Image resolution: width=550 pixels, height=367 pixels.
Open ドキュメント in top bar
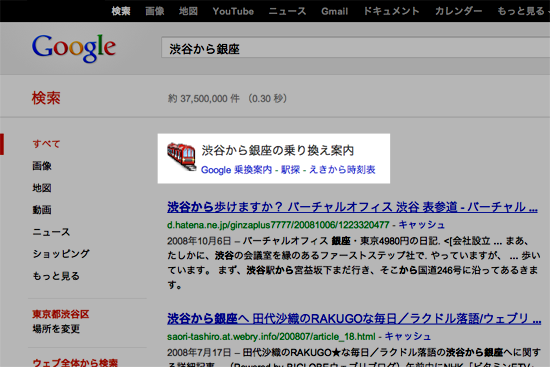click(391, 11)
